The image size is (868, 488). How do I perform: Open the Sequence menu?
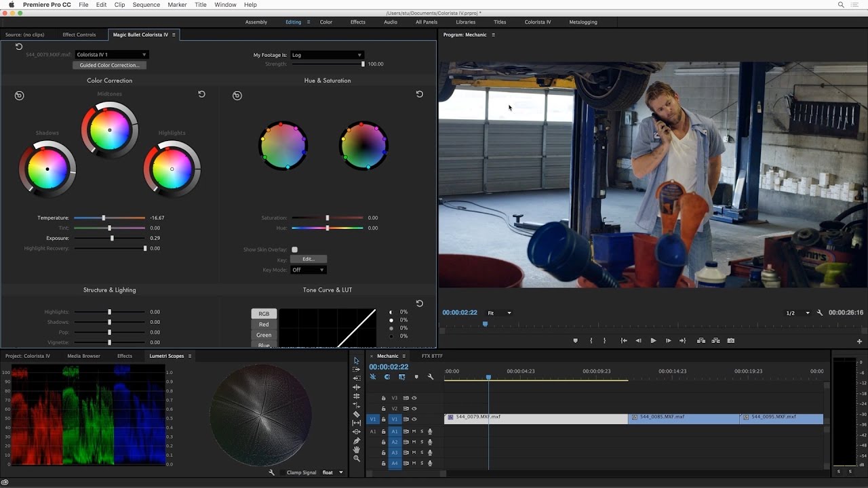146,5
